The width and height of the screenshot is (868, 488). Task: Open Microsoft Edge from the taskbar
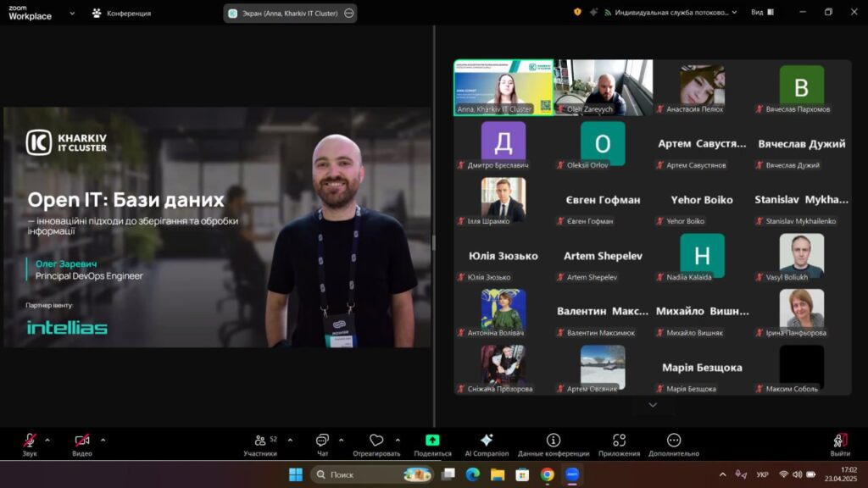point(473,474)
